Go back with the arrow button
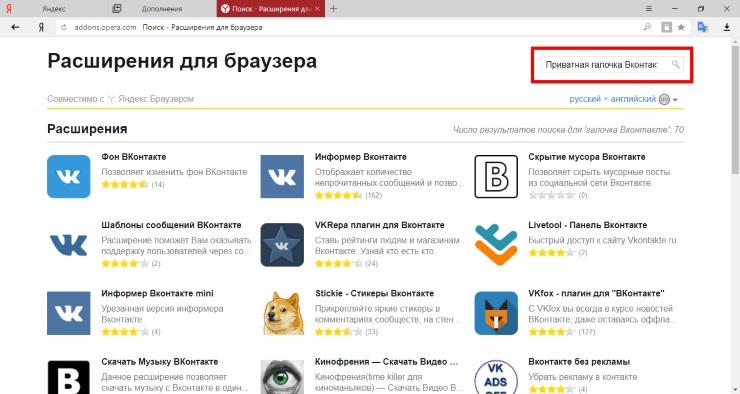The image size is (740, 394). 15,27
